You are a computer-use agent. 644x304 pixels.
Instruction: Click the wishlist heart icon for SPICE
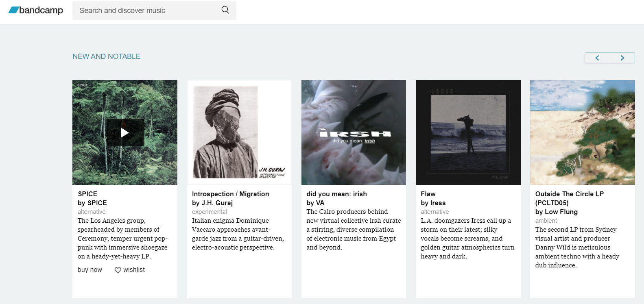(x=118, y=270)
